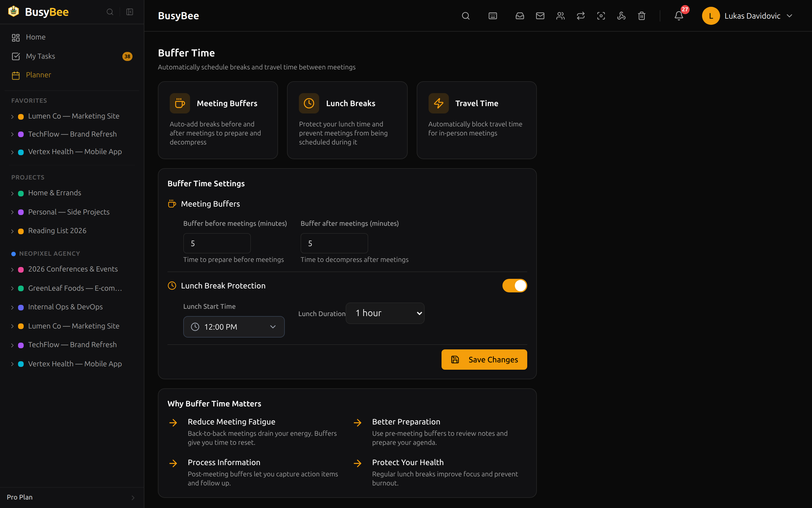This screenshot has width=812, height=508.
Task: Focus Buffer before meetings input
Action: pos(217,243)
